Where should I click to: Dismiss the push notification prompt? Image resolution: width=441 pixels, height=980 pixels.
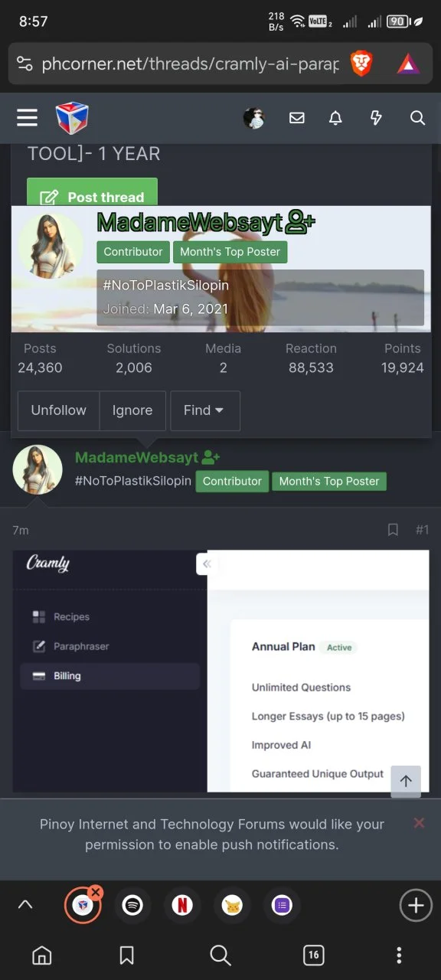coord(419,823)
